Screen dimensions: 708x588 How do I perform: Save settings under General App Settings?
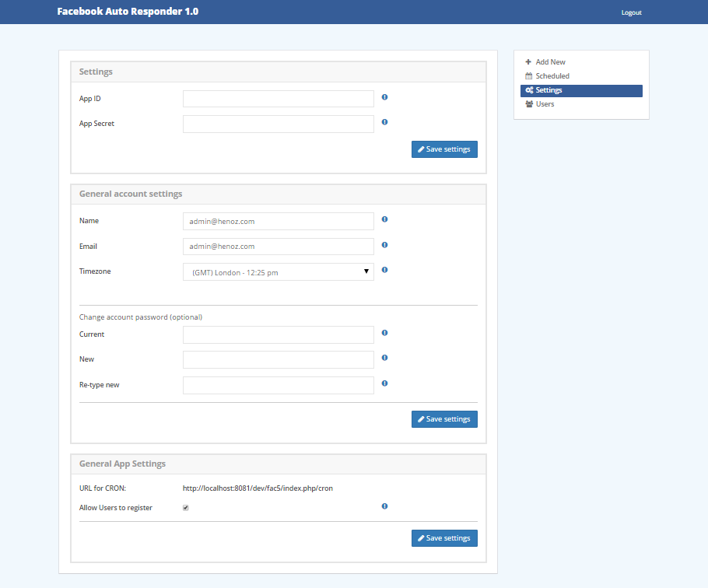(443, 538)
